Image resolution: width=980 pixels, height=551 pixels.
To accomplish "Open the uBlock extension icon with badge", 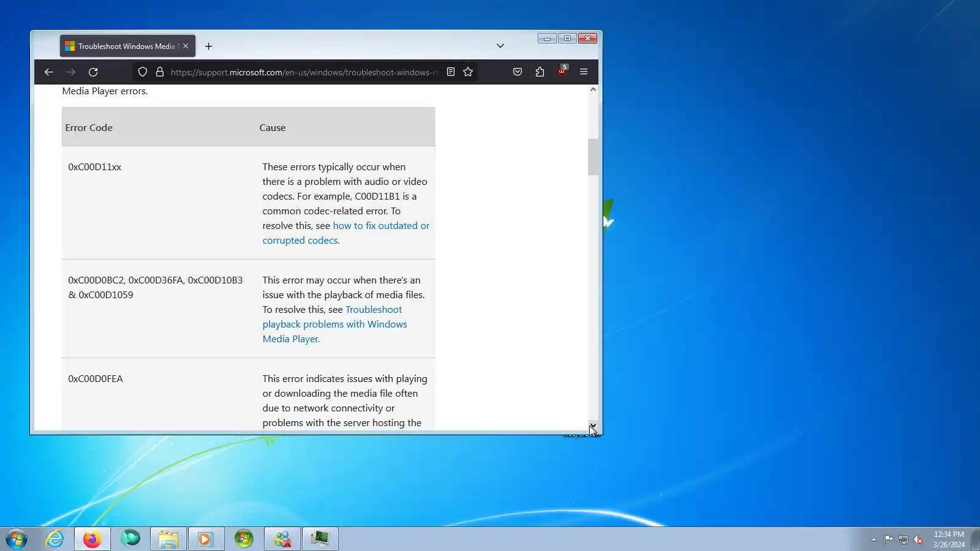I will pos(562,72).
